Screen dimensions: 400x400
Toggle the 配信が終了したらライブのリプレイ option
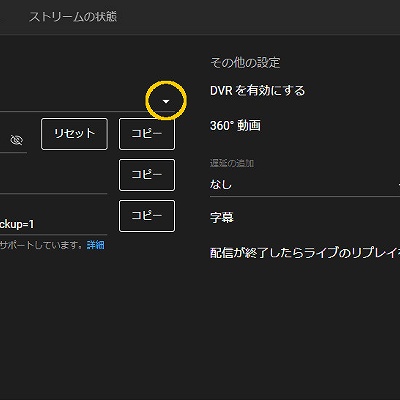point(305,253)
